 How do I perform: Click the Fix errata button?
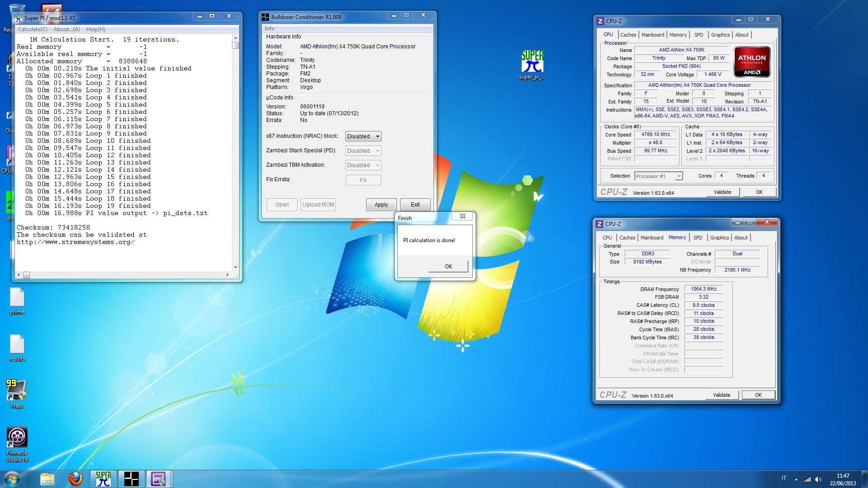[x=363, y=180]
